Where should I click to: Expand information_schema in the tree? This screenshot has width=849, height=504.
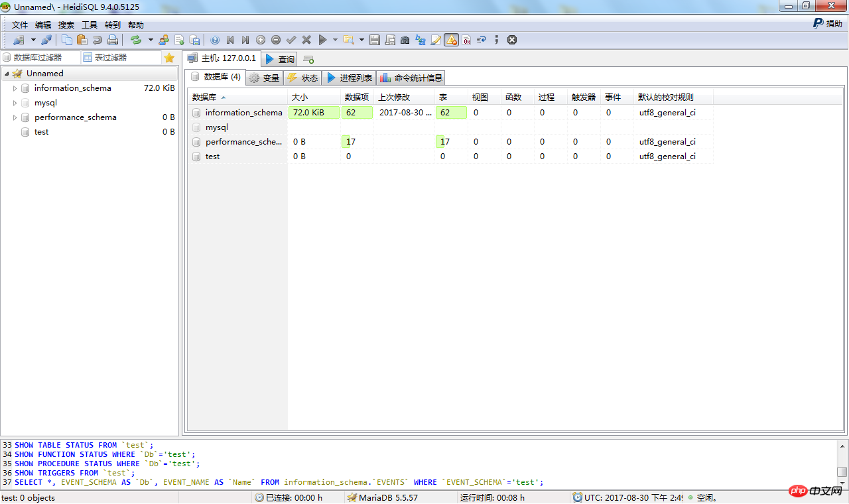[x=15, y=88]
